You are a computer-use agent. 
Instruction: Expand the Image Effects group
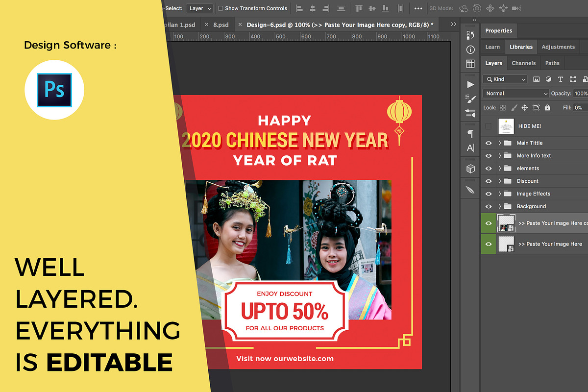500,194
